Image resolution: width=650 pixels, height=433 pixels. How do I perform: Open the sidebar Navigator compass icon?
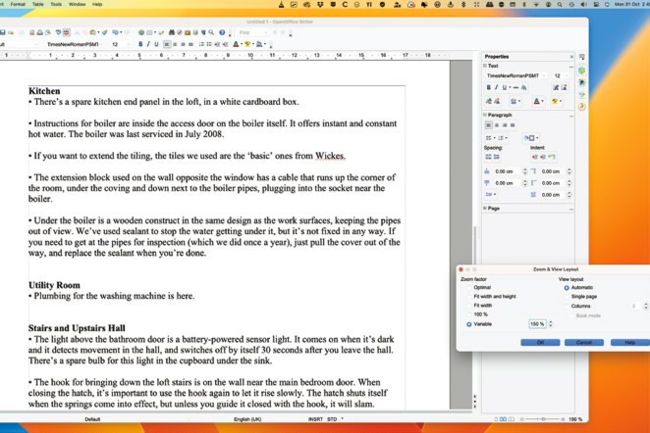[x=580, y=106]
